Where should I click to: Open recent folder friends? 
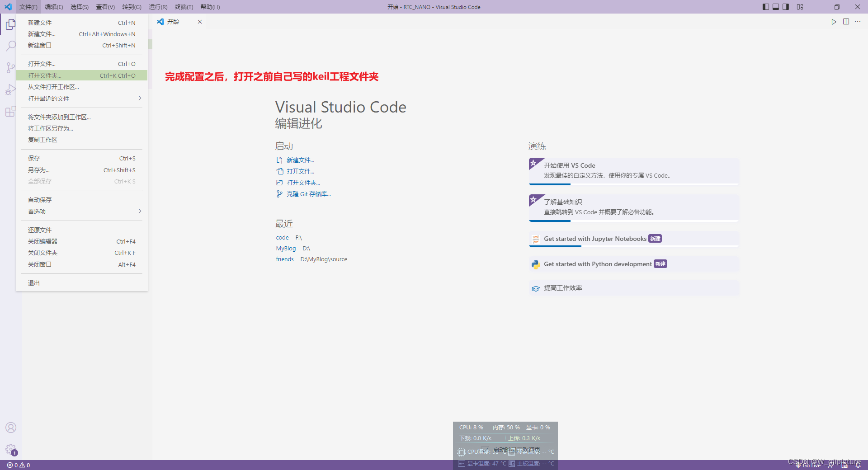[285, 259]
